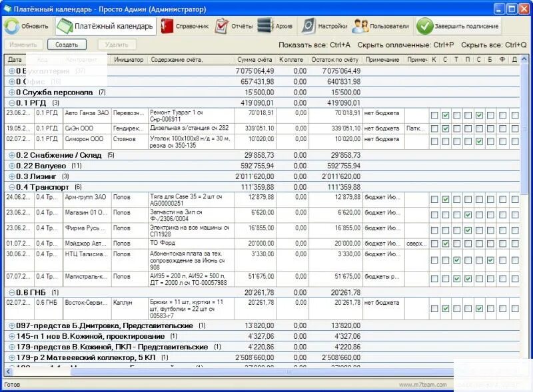
Task: Collapse the 0.6 ГНБ group
Action: (12, 292)
